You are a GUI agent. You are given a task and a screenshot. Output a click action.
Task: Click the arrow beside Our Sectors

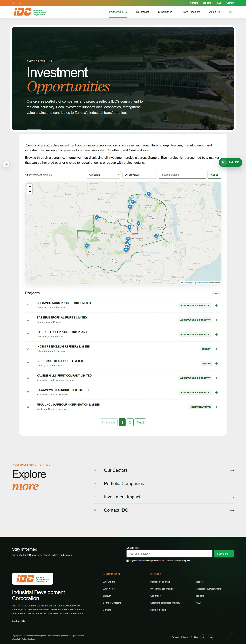(x=232, y=471)
